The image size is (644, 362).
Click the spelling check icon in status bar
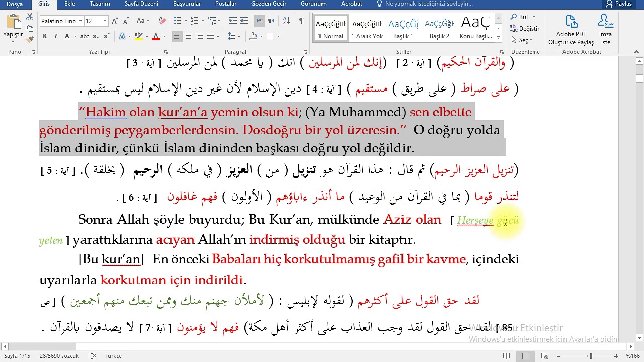coord(92,356)
